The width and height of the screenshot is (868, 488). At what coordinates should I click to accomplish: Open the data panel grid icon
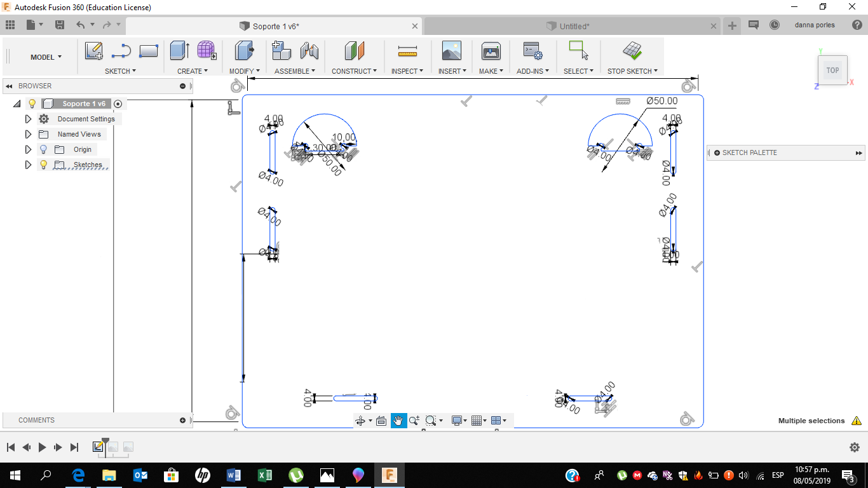tap(10, 25)
